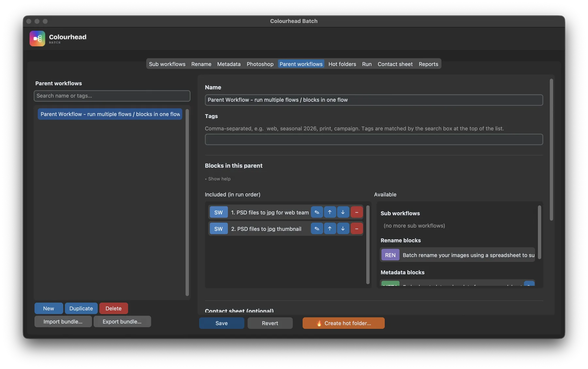Open the Sub workflows tab
588x369 pixels.
tap(167, 64)
